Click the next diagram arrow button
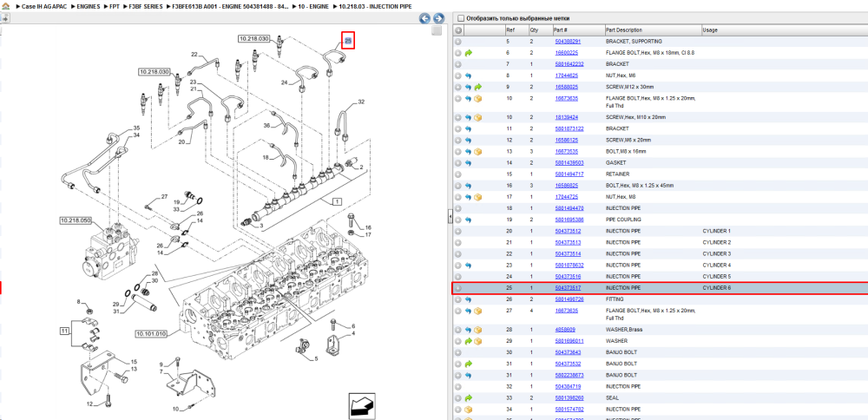868x420 pixels. tap(438, 18)
